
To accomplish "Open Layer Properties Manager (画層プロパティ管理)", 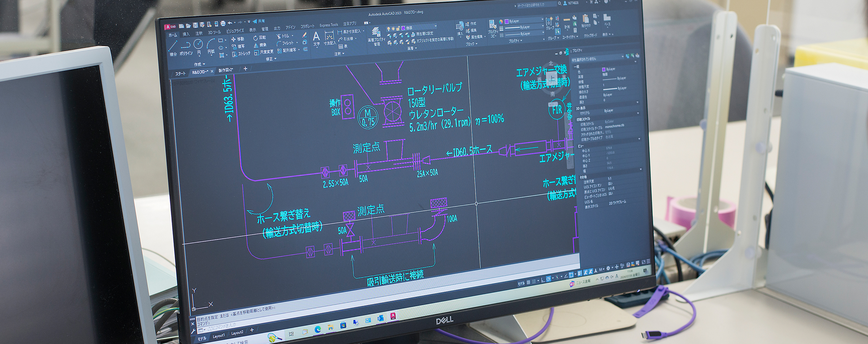I will [376, 36].
